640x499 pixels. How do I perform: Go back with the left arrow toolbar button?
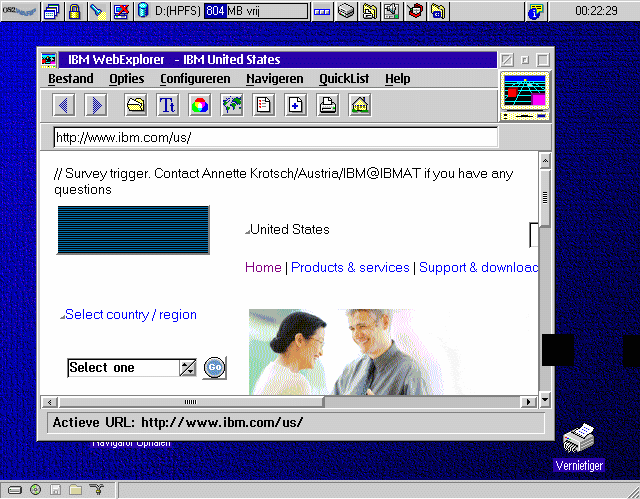(64, 105)
